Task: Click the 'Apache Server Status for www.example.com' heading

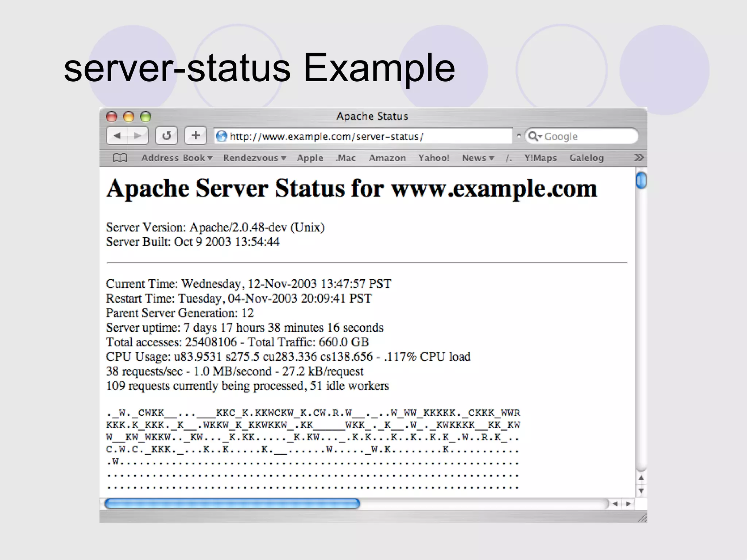Action: pyautogui.click(x=352, y=188)
